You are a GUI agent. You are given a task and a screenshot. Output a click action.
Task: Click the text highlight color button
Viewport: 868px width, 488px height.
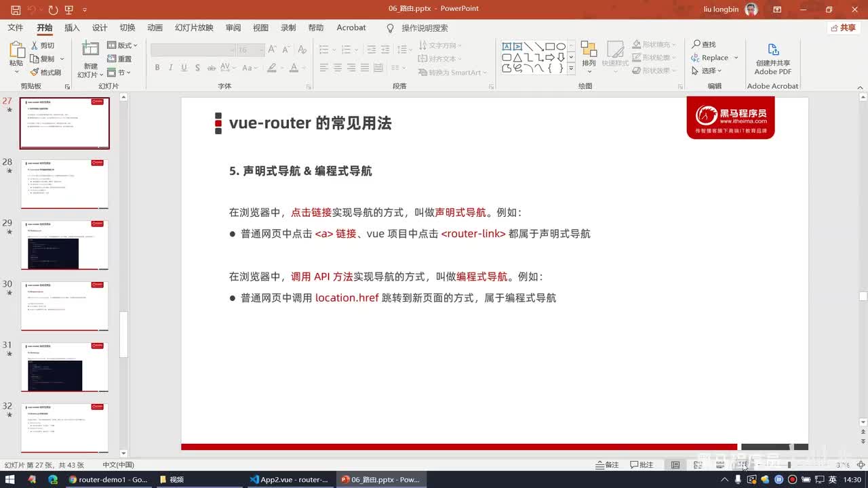[272, 68]
